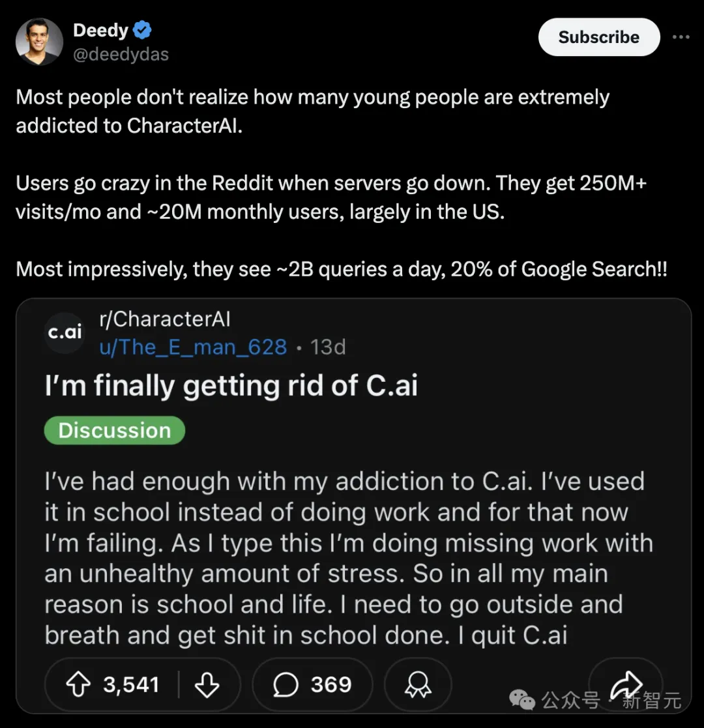704x728 pixels.
Task: Click Deedy's profile picture
Action: coord(40,42)
